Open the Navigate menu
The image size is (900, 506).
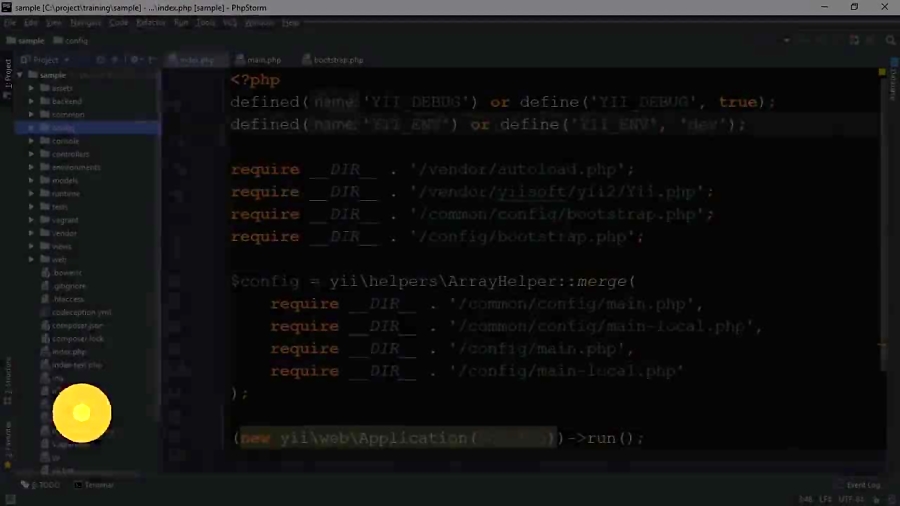(x=86, y=23)
